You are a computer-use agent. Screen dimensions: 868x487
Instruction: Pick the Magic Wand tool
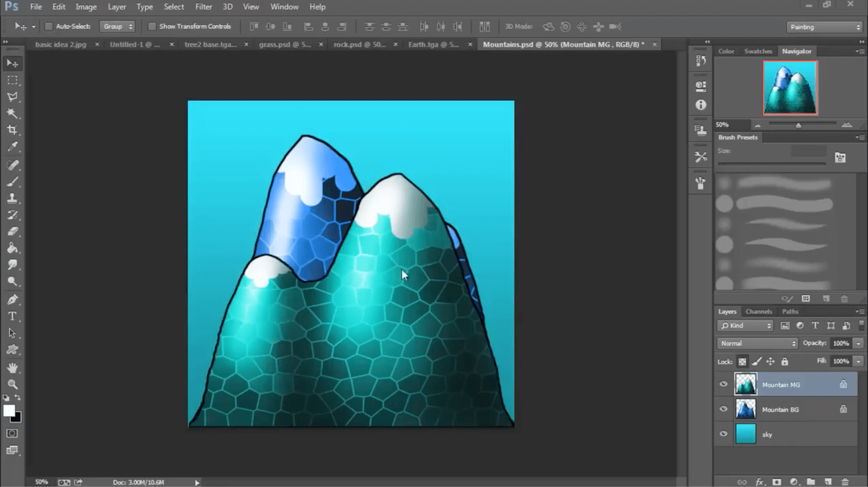coord(12,113)
